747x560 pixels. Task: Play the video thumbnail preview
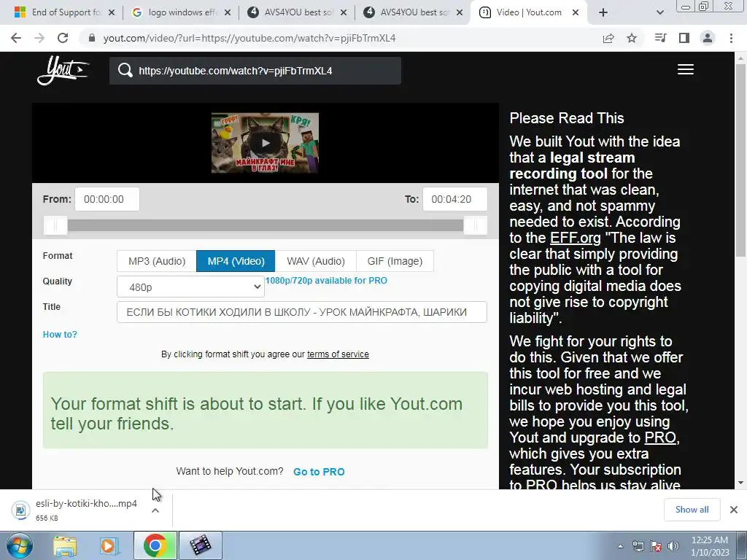tap(265, 143)
